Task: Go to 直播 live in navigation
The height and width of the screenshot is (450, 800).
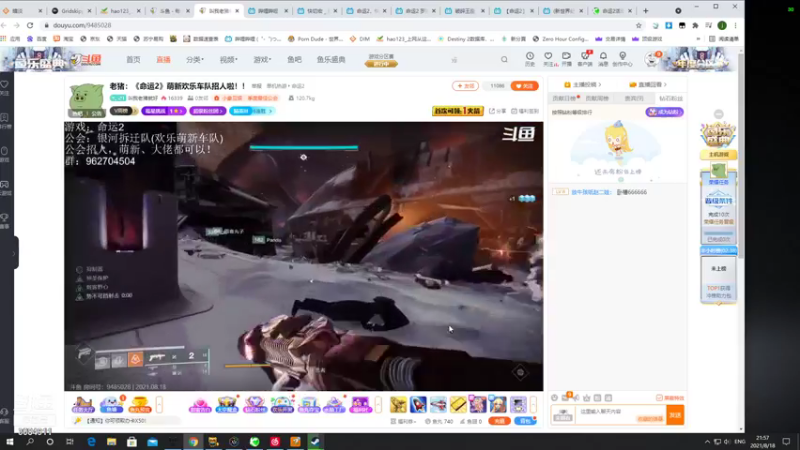Action: pos(163,60)
